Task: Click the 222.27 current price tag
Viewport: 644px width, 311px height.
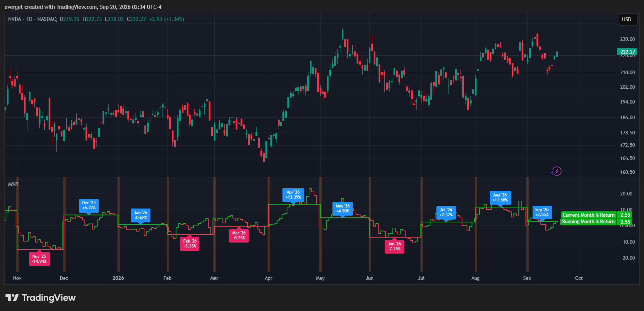Action: [627, 52]
